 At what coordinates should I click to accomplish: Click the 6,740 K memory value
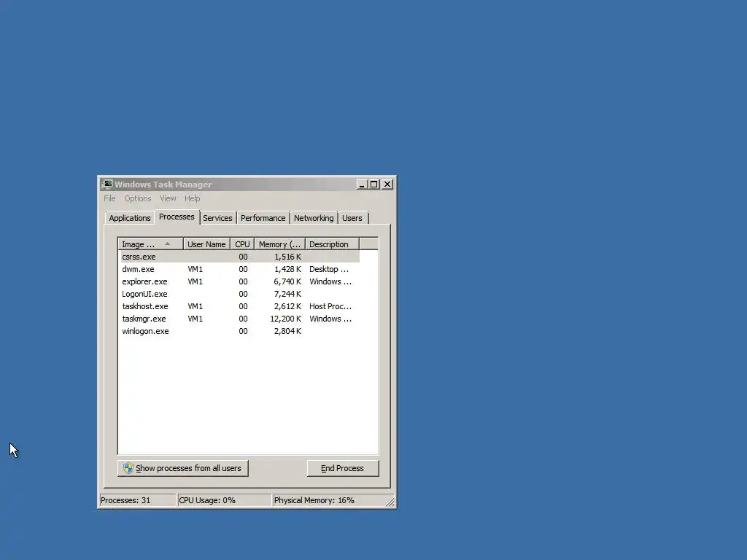[x=287, y=281]
